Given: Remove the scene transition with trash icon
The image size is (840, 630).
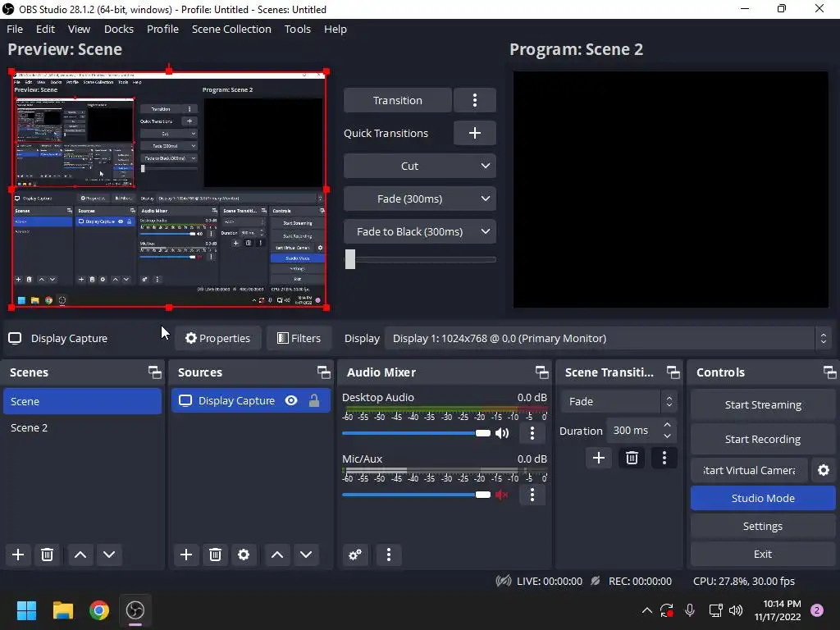Looking at the screenshot, I should point(632,458).
